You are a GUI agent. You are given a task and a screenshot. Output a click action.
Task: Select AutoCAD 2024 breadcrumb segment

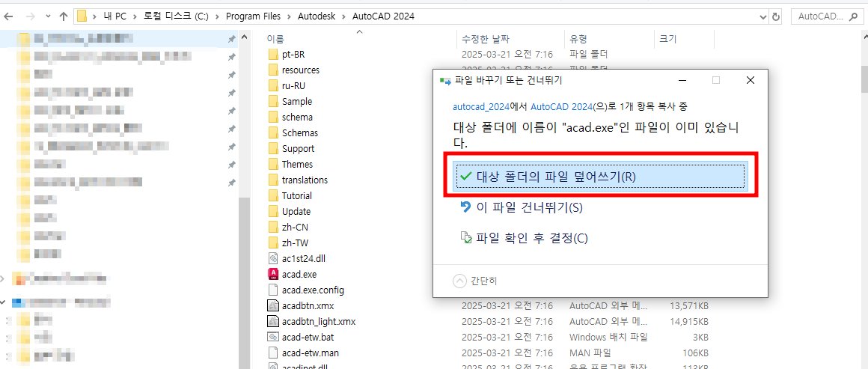click(383, 16)
